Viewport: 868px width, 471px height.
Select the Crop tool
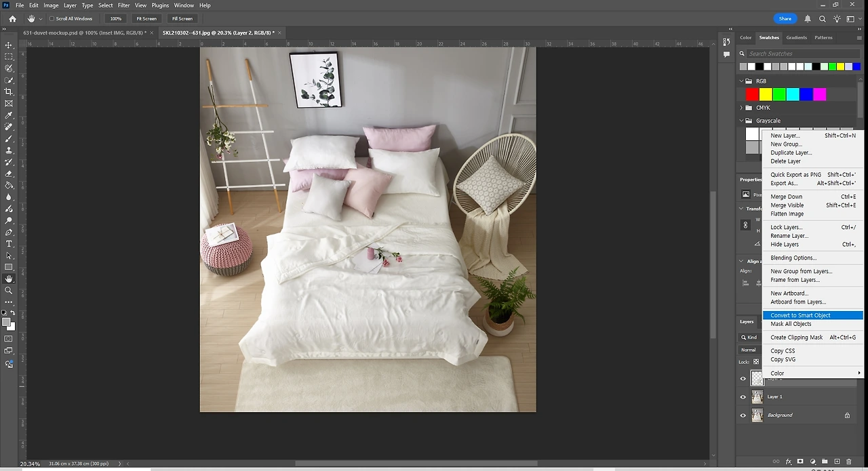point(9,91)
